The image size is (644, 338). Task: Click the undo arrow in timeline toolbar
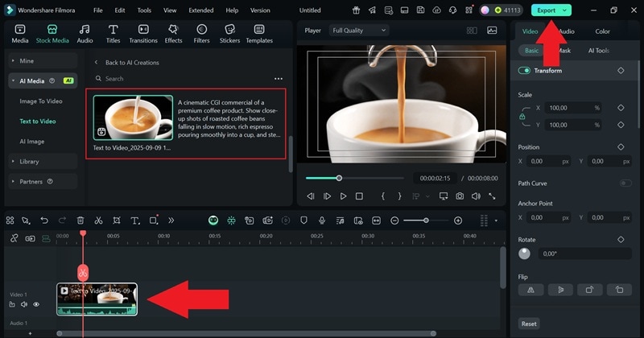[44, 221]
